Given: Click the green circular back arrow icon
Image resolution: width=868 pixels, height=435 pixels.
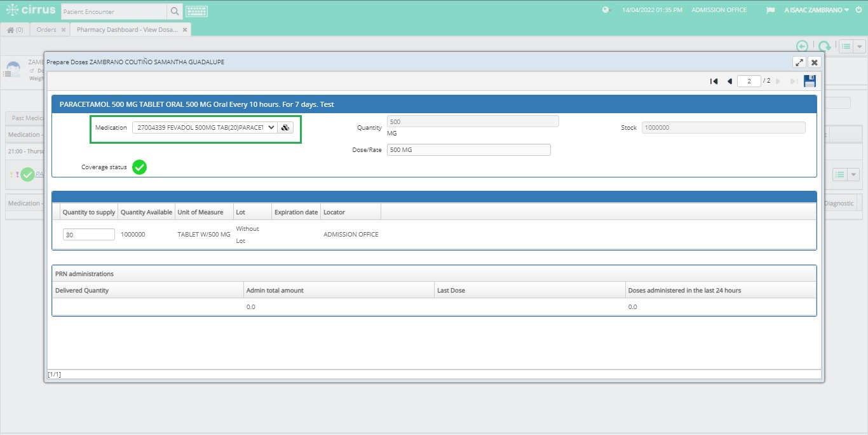Looking at the screenshot, I should pyautogui.click(x=802, y=46).
